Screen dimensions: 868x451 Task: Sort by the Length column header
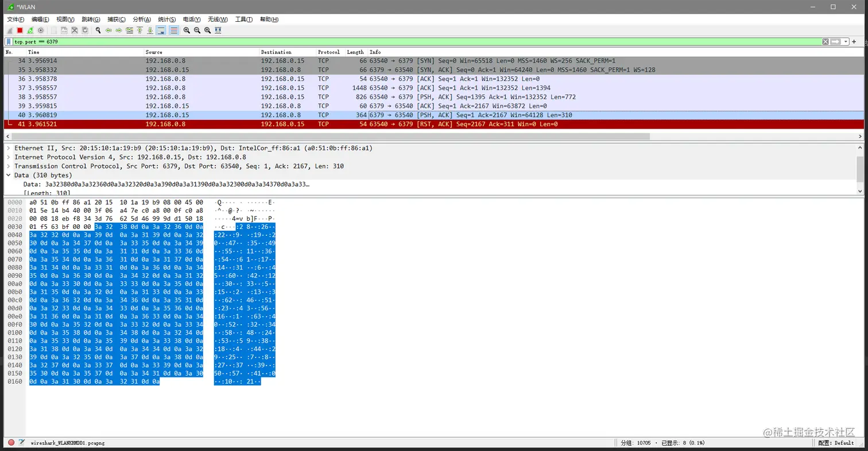tap(355, 52)
